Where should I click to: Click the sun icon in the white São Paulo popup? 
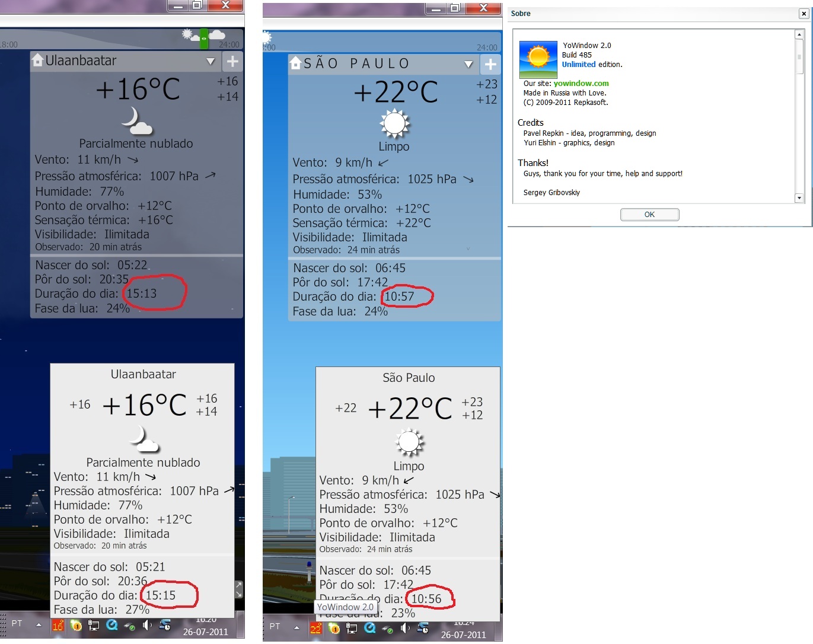(409, 442)
